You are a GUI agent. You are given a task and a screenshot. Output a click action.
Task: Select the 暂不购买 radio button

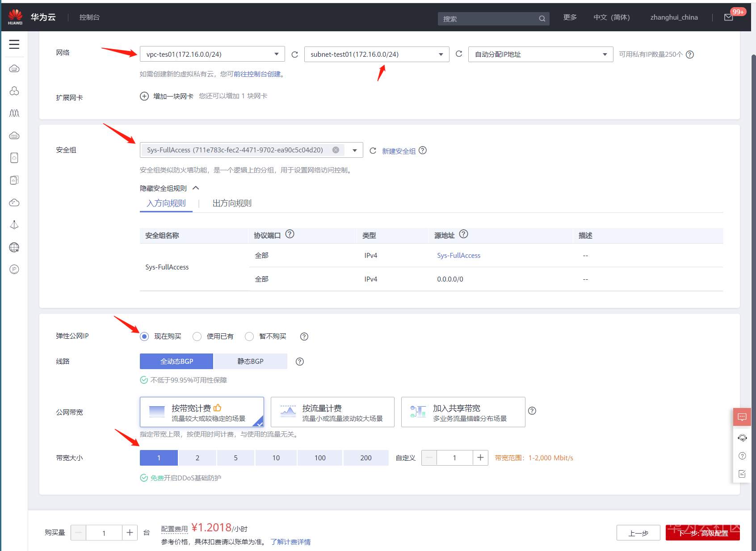[x=249, y=336]
